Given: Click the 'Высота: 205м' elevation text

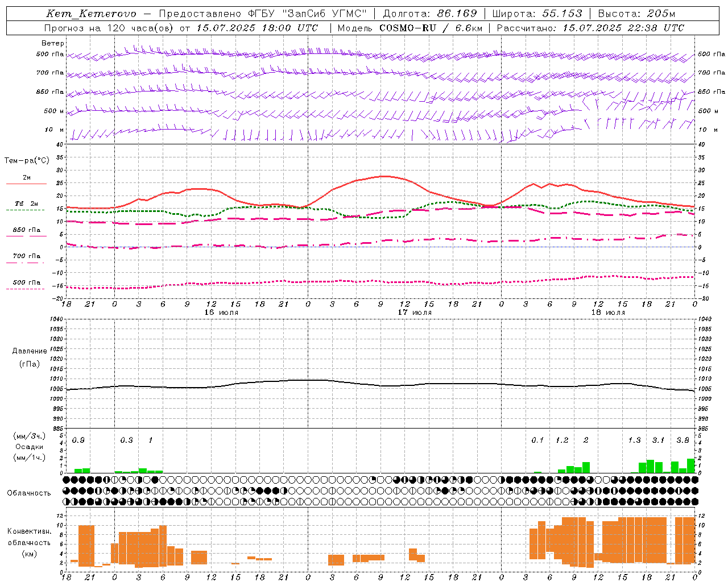Looking at the screenshot, I should point(637,14).
